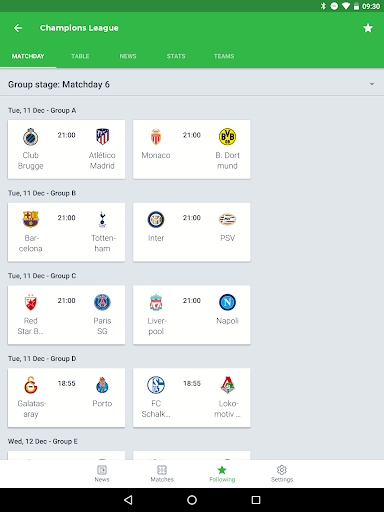Screen dimensions: 384x512
Task: Tap the Paris SG logo
Action: point(102,302)
